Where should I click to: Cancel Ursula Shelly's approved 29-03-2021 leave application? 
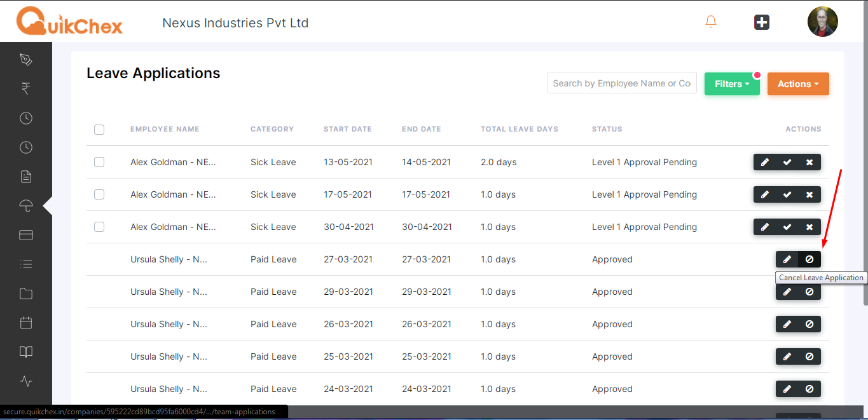pos(809,291)
